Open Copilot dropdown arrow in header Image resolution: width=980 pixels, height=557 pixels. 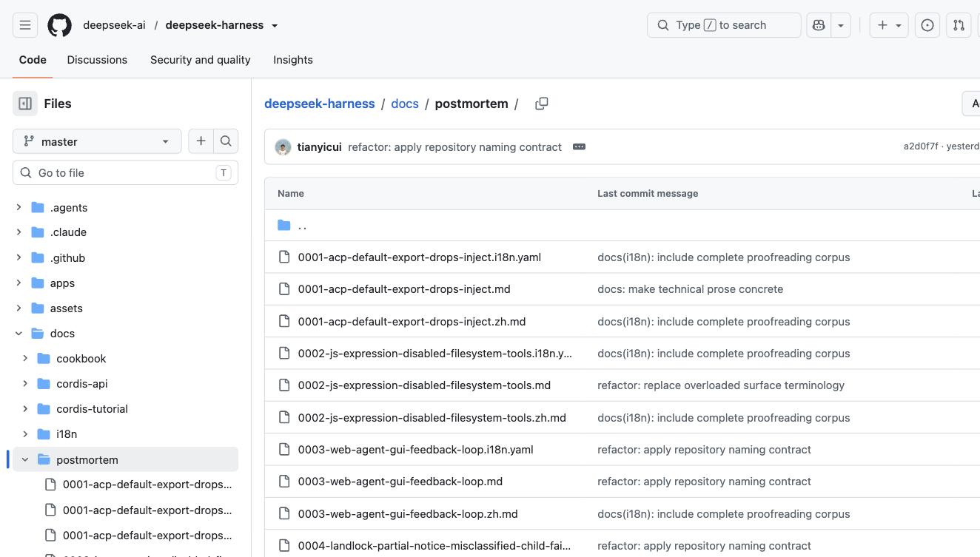[841, 25]
